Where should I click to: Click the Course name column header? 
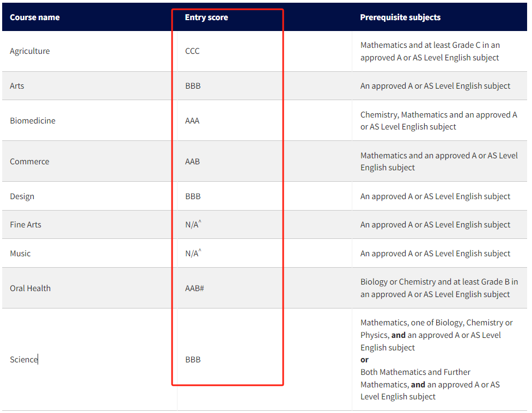pos(35,17)
